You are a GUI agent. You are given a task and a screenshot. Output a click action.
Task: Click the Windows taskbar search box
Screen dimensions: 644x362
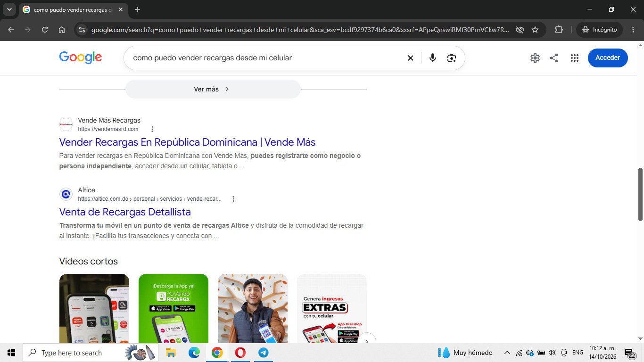point(91,353)
